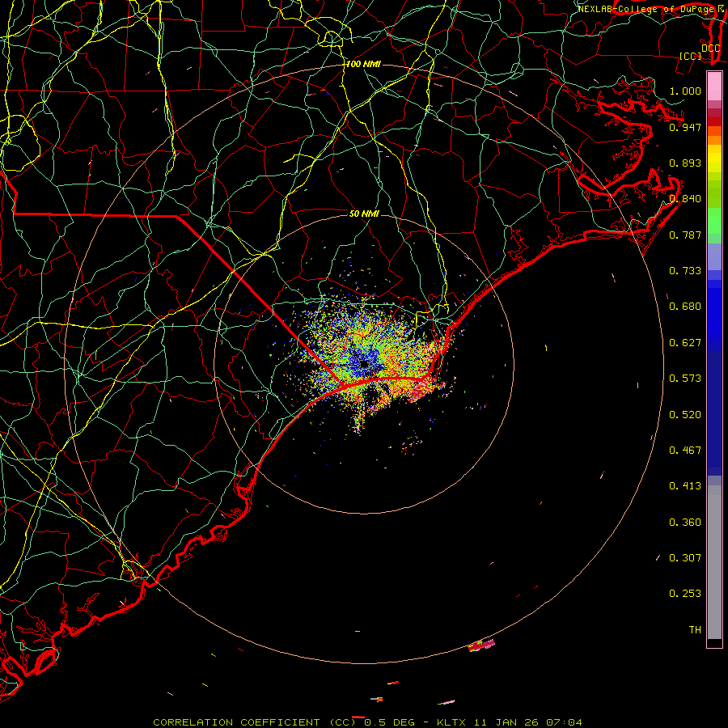Pick the pink color band beside 1.000
This screenshot has height=728, width=728.
(x=714, y=87)
